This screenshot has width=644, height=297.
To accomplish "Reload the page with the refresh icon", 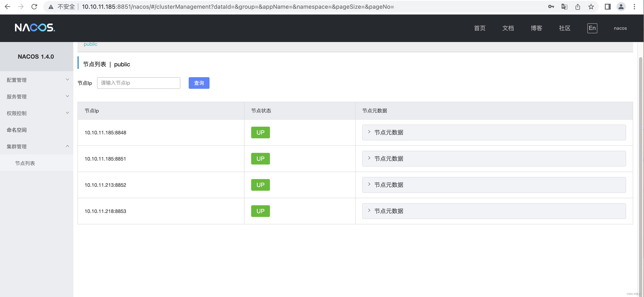I will [34, 7].
